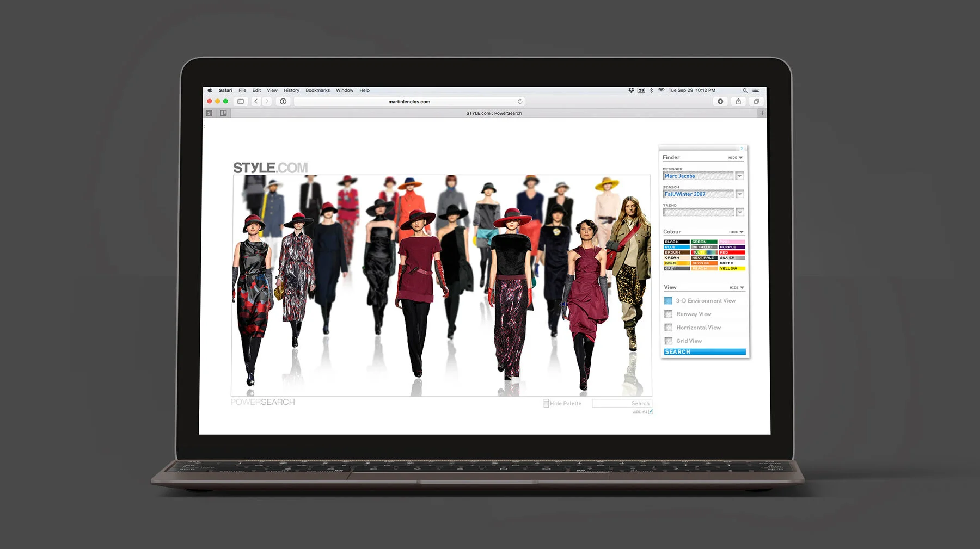Select the YELLOW colour swatch
Screen dimensions: 980x549
click(x=732, y=268)
